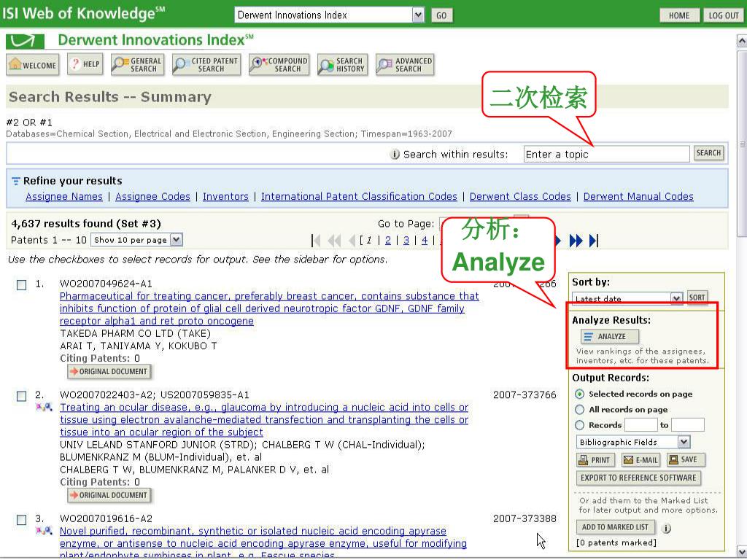Screen dimensions: 747x560
Task: Open Compound Search
Action: click(x=279, y=65)
